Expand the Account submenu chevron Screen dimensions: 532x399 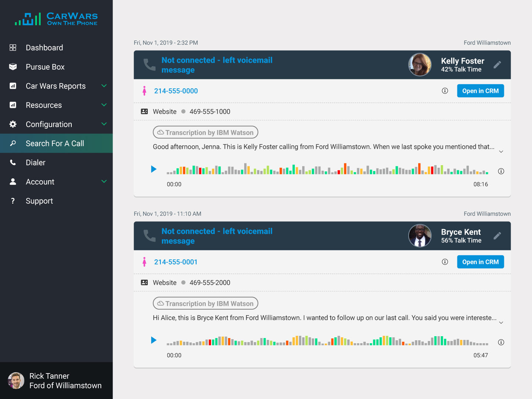104,181
